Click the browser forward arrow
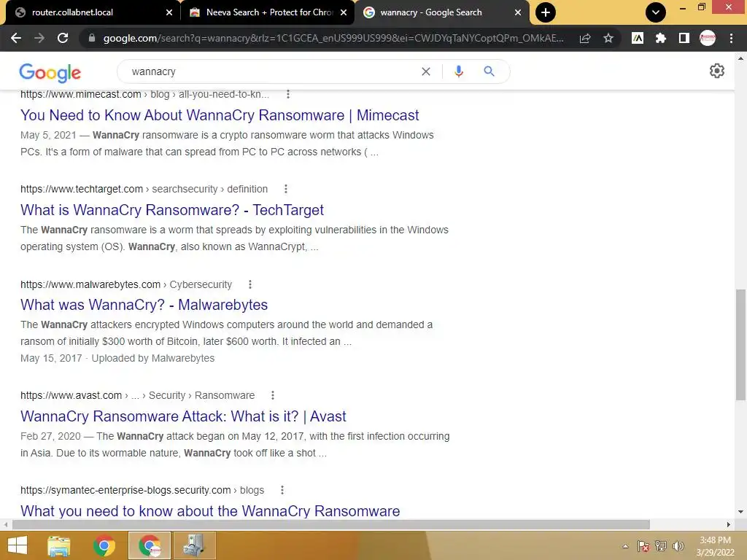The image size is (747, 560). click(39, 38)
